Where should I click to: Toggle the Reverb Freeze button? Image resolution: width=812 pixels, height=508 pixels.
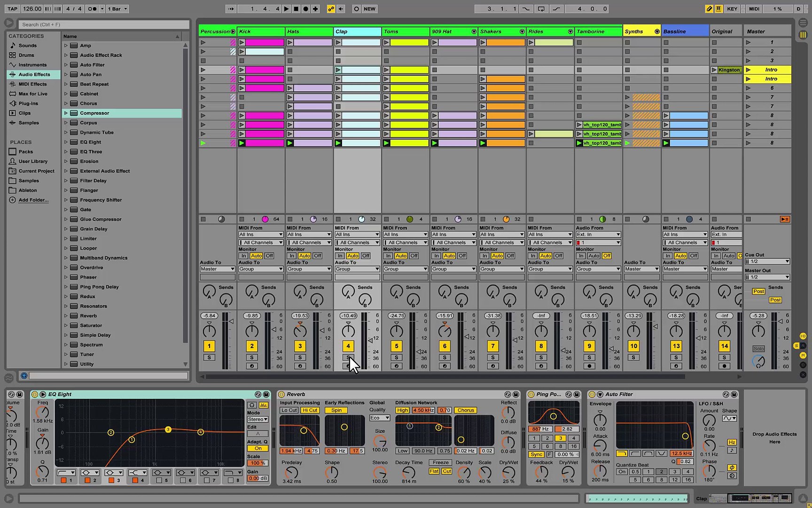(440, 462)
